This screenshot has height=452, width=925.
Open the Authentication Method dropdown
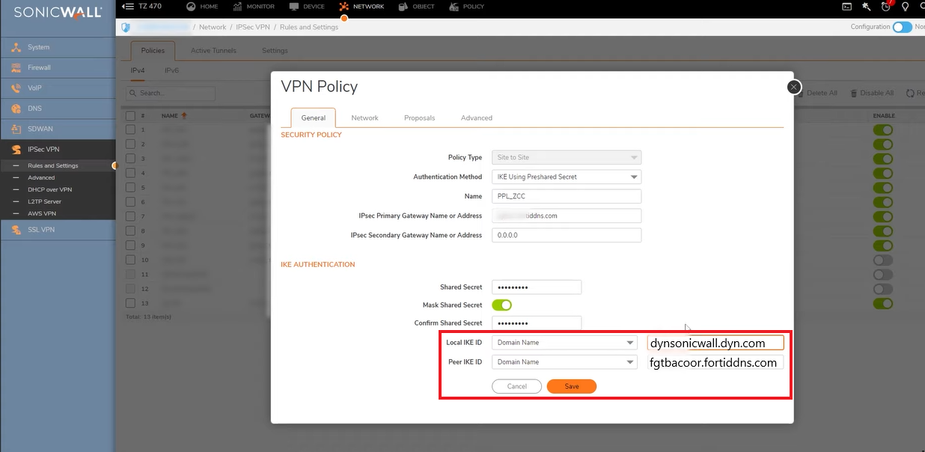[x=566, y=176]
